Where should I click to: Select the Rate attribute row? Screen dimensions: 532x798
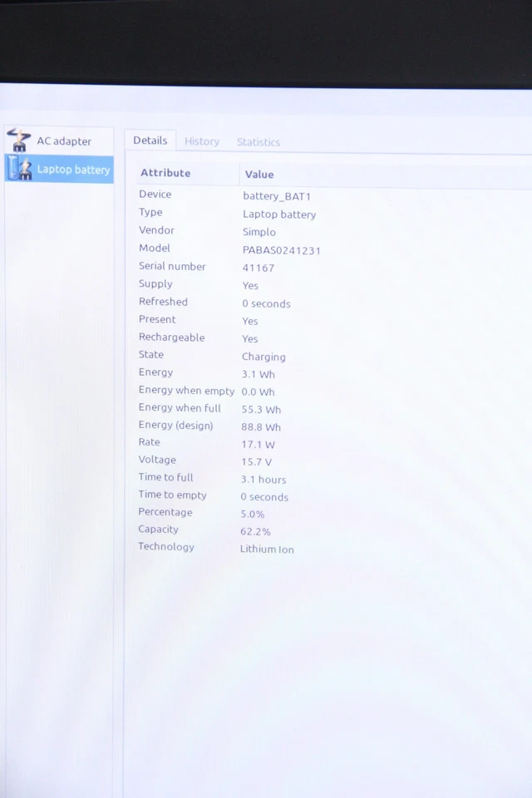149,442
